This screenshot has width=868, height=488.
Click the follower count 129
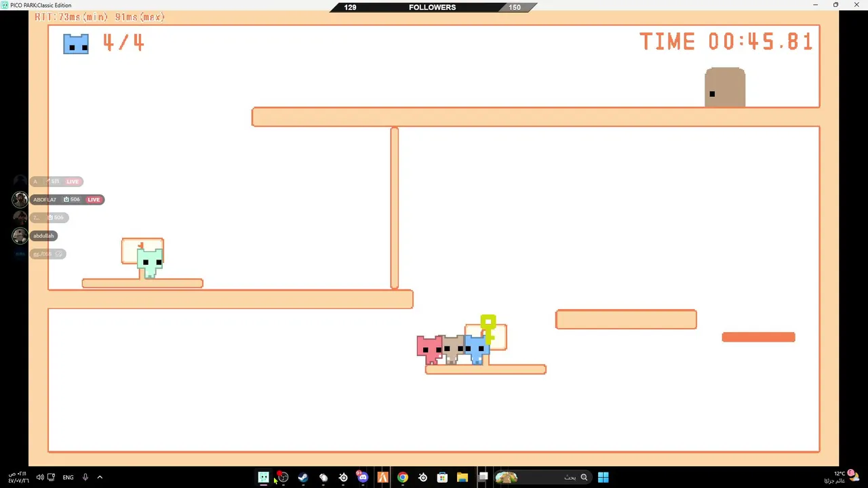tap(350, 7)
